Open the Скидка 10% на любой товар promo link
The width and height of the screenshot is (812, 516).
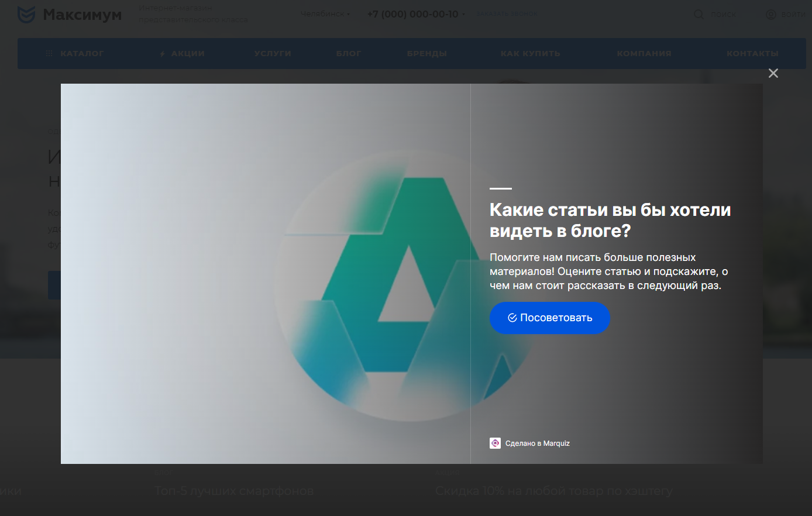[x=554, y=491]
